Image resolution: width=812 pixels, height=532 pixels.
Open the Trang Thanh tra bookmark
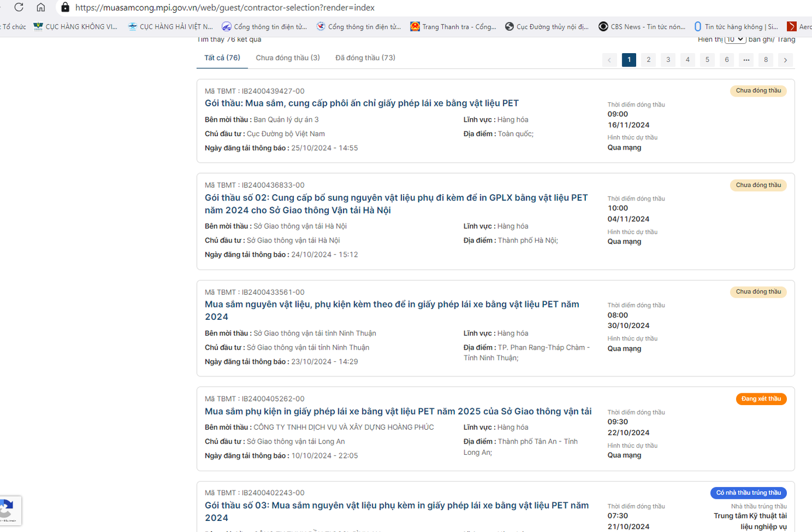(x=453, y=27)
